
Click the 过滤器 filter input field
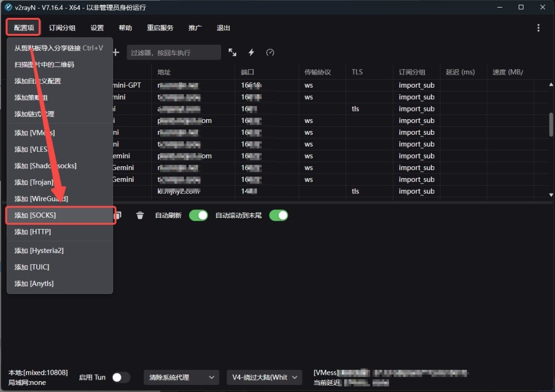coord(174,53)
